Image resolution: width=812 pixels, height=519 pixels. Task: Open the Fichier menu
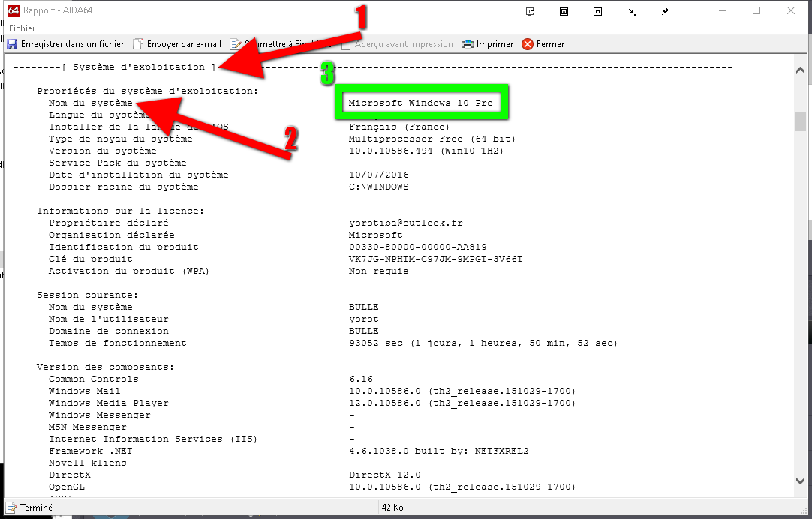coord(23,28)
